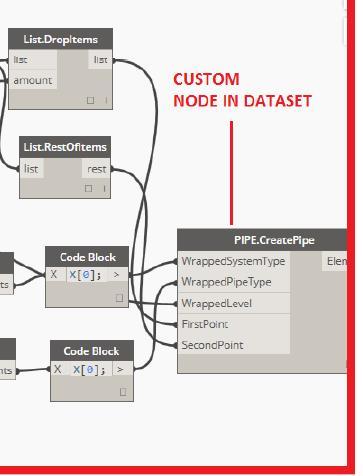Viewport: 363px width, 476px height.
Task: Toggle preview square on lower Code Block
Action: point(123,392)
